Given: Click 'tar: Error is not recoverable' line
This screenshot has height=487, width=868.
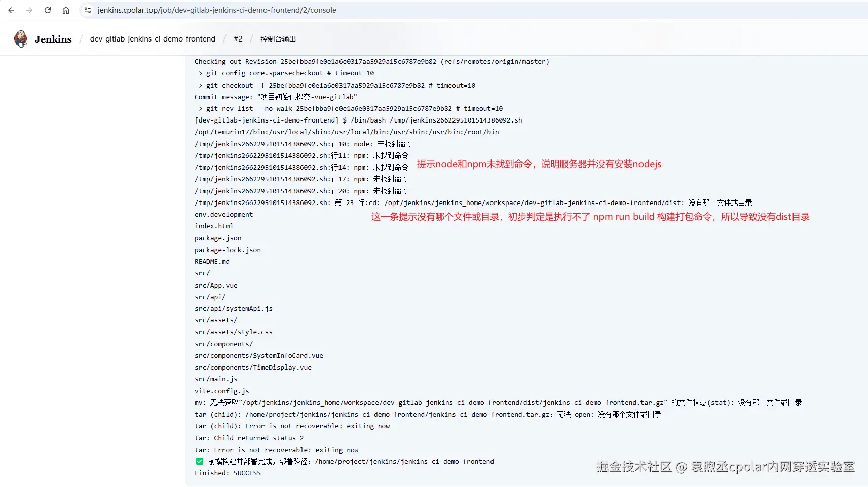Looking at the screenshot, I should (277, 450).
